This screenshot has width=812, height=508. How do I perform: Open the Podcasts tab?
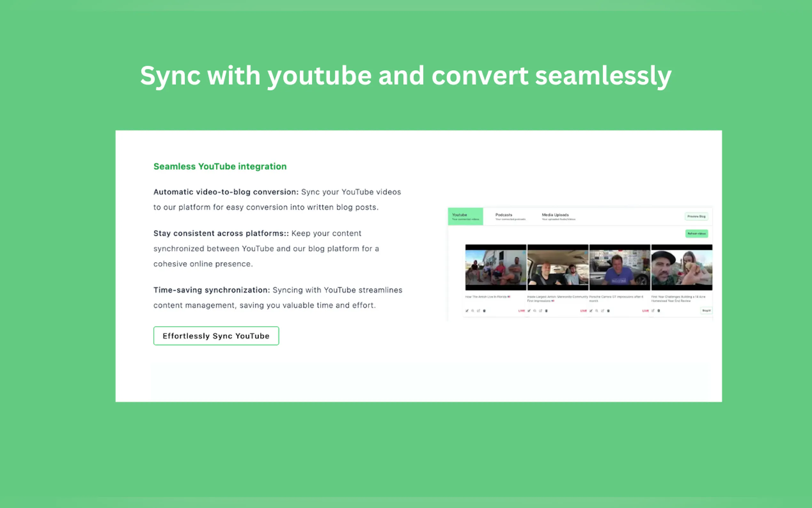pos(510,216)
